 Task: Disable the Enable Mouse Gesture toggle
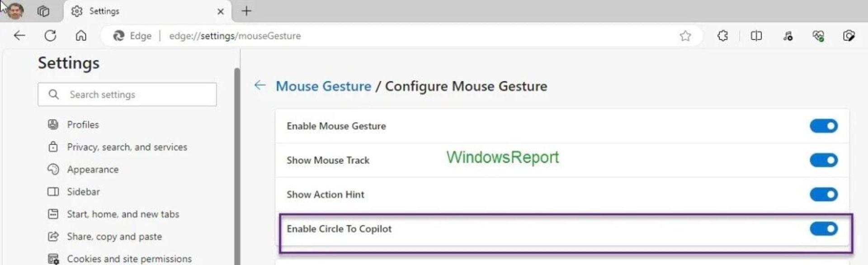click(823, 126)
